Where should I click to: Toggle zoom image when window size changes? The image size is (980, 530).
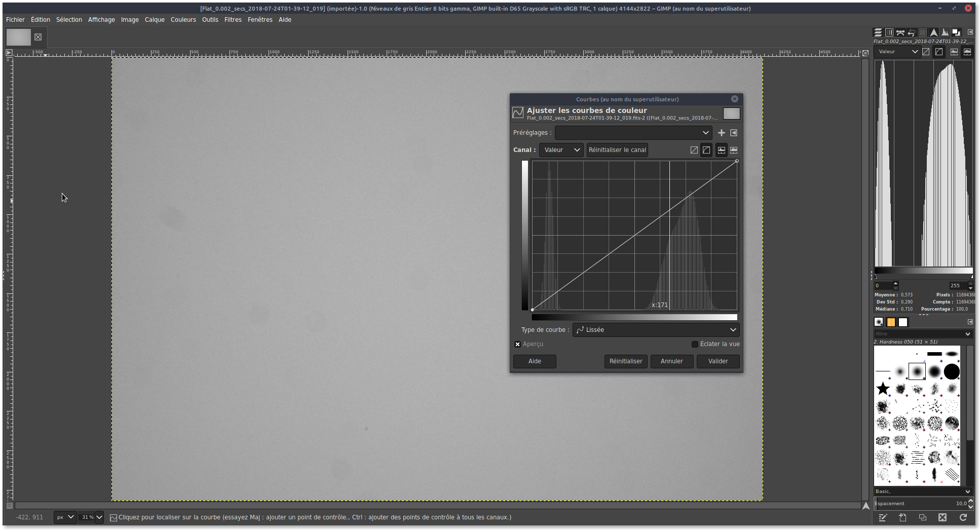865,53
